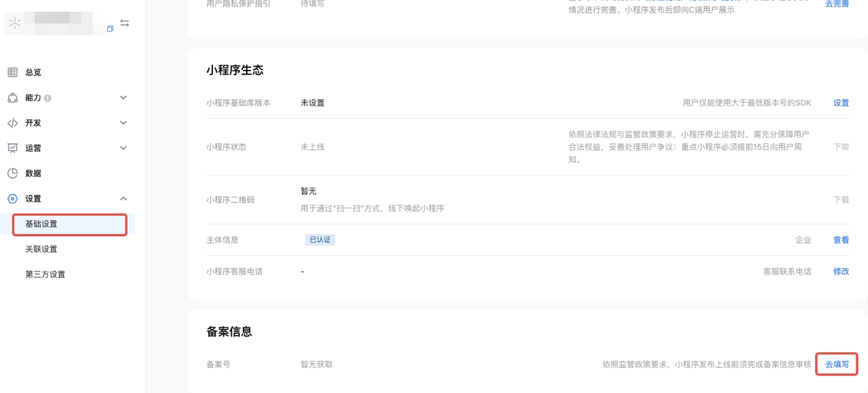
Task: Click the 总览 overview icon in sidebar
Action: (12, 73)
